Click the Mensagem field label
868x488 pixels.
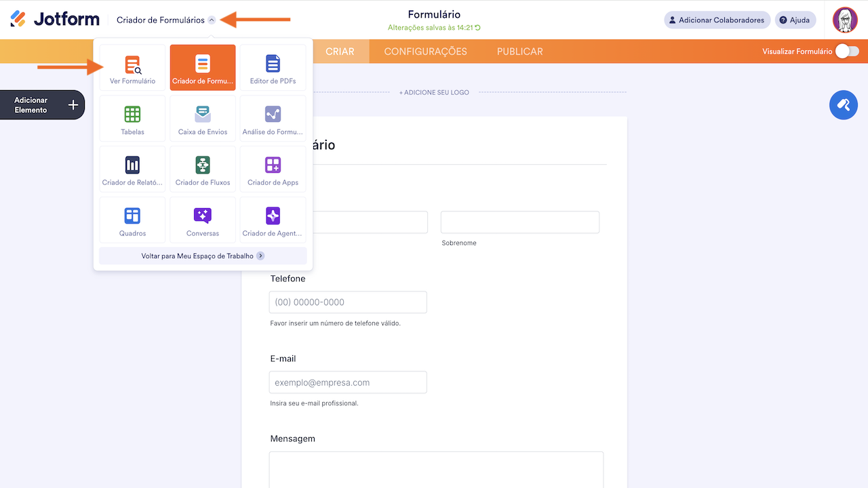(292, 439)
